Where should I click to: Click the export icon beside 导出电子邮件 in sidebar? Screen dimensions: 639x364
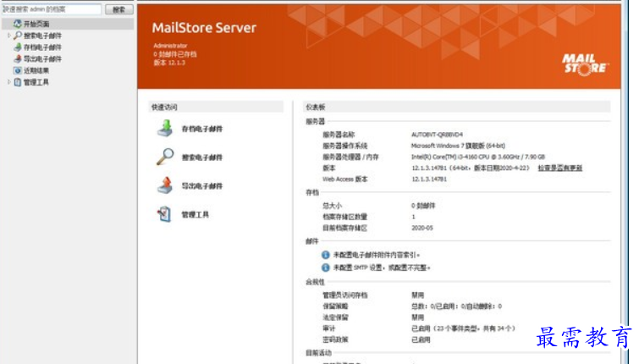18,58
